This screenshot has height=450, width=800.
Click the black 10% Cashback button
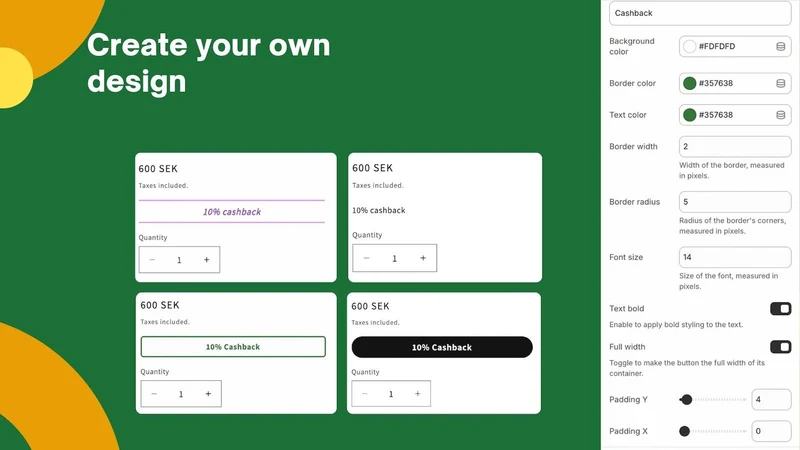coord(442,347)
